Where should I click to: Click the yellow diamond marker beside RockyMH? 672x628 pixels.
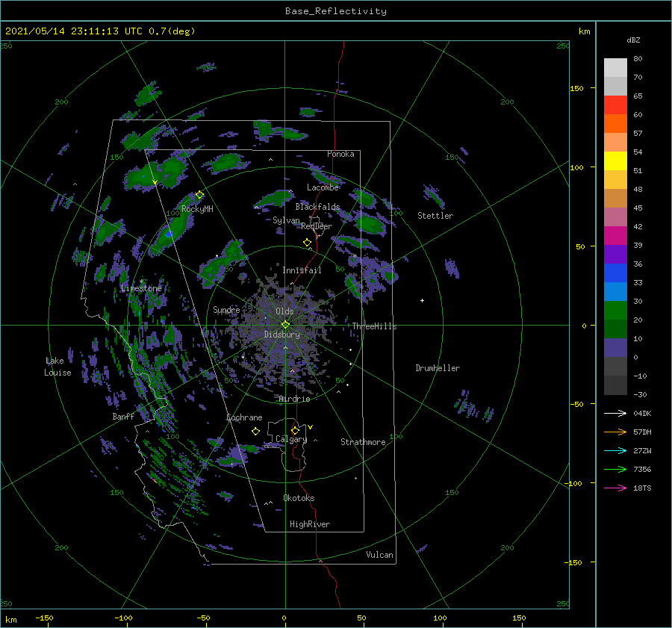point(199,195)
